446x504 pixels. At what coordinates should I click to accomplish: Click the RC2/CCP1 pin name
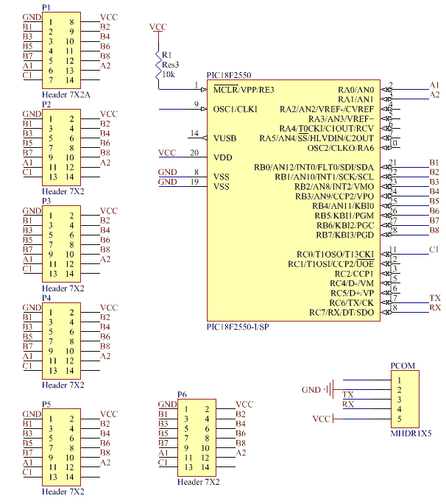tap(354, 274)
